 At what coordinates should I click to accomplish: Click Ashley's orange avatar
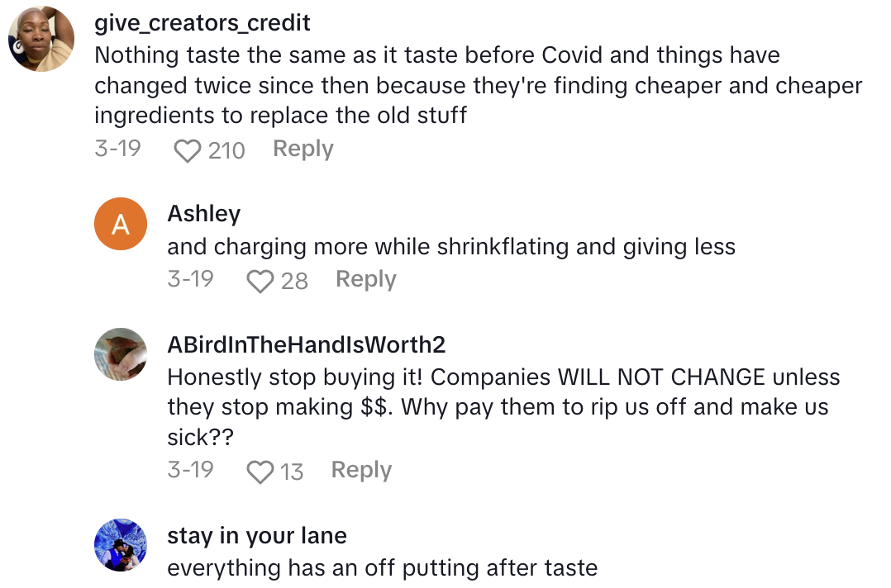(120, 223)
